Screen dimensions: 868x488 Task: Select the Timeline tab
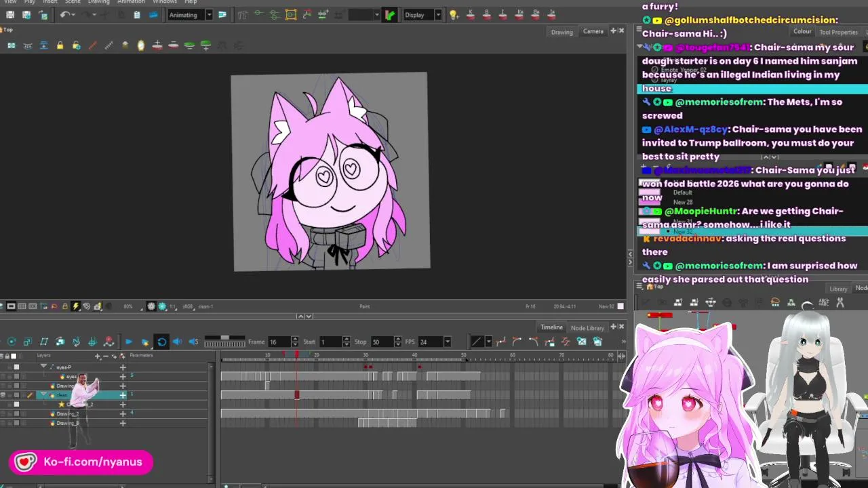click(551, 327)
